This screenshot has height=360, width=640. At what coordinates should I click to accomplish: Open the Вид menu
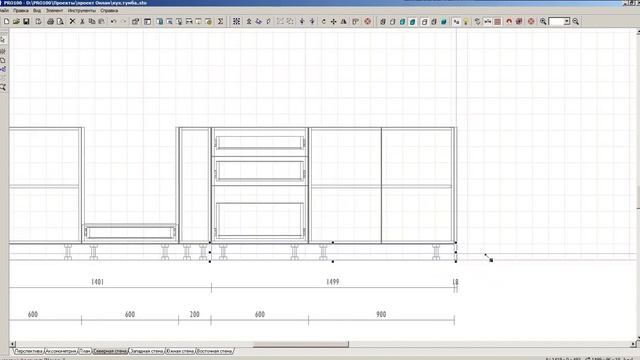tap(37, 10)
